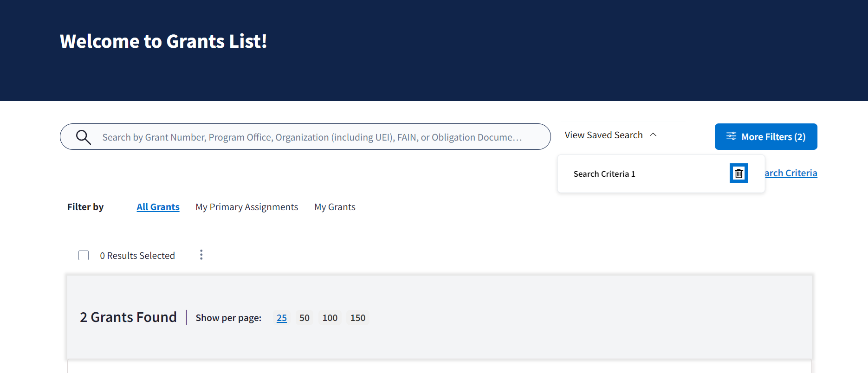This screenshot has width=868, height=373.
Task: Click the magnifying glass search icon
Action: click(x=84, y=137)
